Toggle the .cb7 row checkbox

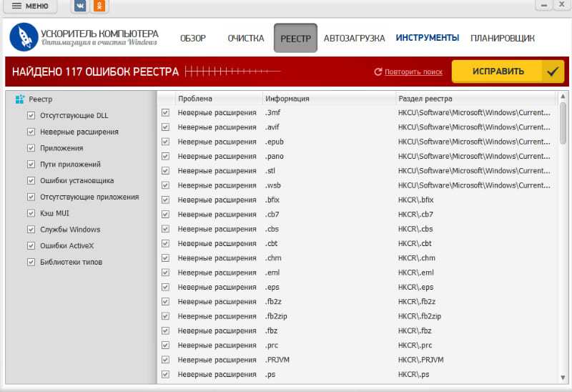pyautogui.click(x=166, y=215)
